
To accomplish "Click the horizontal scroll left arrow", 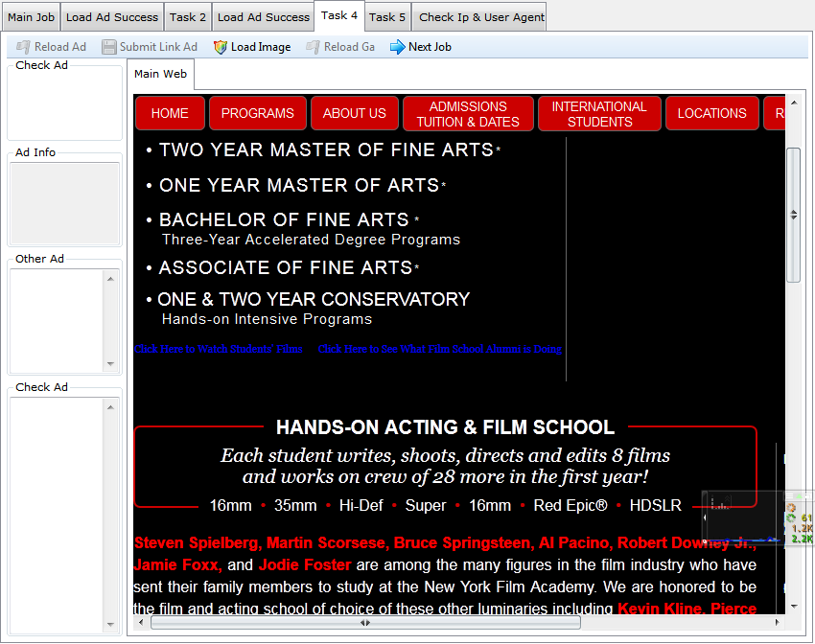I will (141, 622).
